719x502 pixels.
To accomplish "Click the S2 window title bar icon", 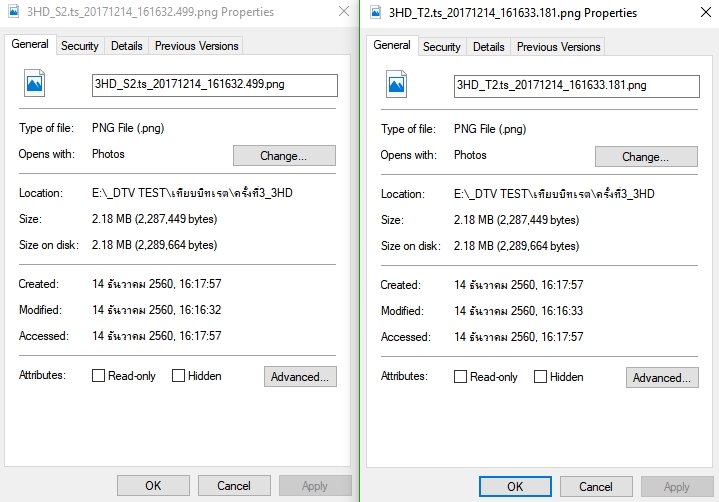I will tap(14, 11).
